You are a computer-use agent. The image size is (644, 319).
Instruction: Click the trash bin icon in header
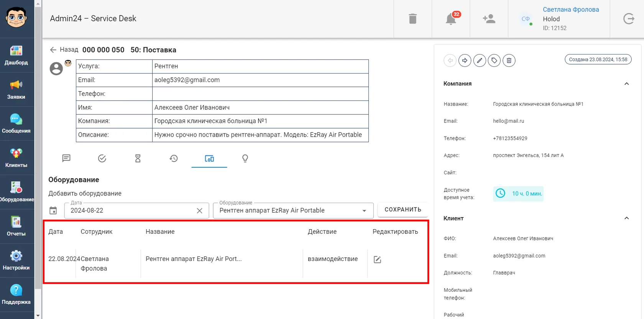point(412,18)
